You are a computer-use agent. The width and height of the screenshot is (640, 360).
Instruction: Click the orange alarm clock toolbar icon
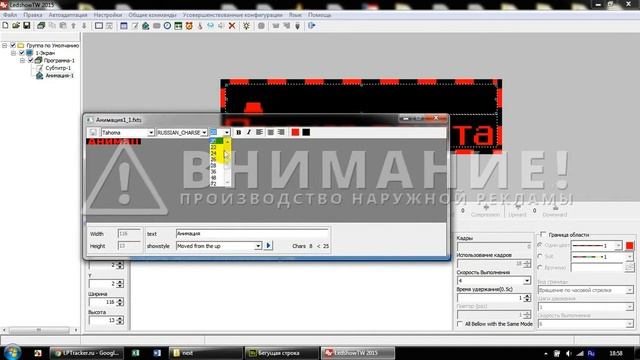tap(189, 26)
